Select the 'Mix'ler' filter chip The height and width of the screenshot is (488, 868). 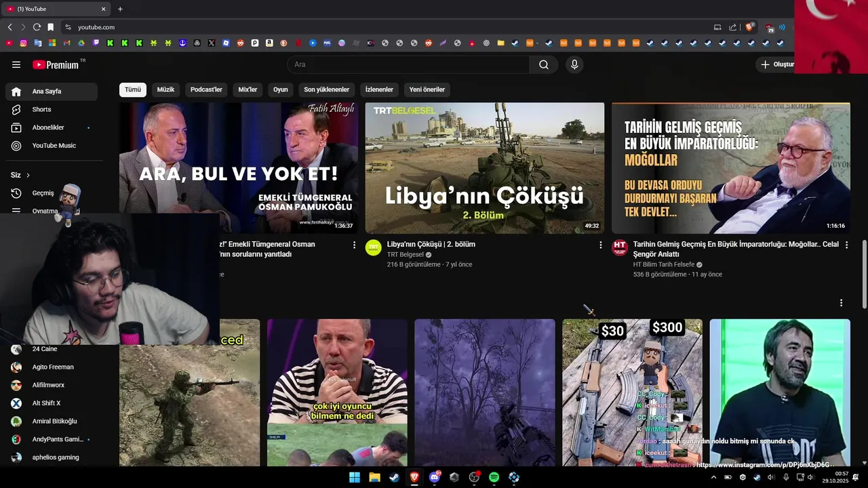click(x=248, y=89)
